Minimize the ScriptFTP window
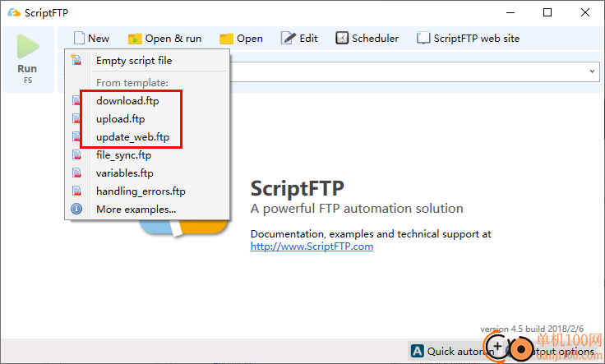Image resolution: width=605 pixels, height=364 pixels. 510,12
